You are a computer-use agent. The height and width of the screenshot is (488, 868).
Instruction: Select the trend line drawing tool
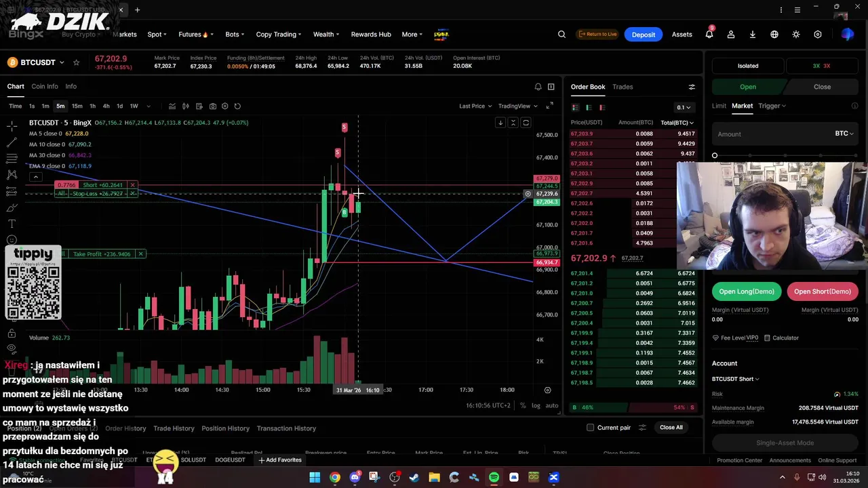pyautogui.click(x=12, y=142)
